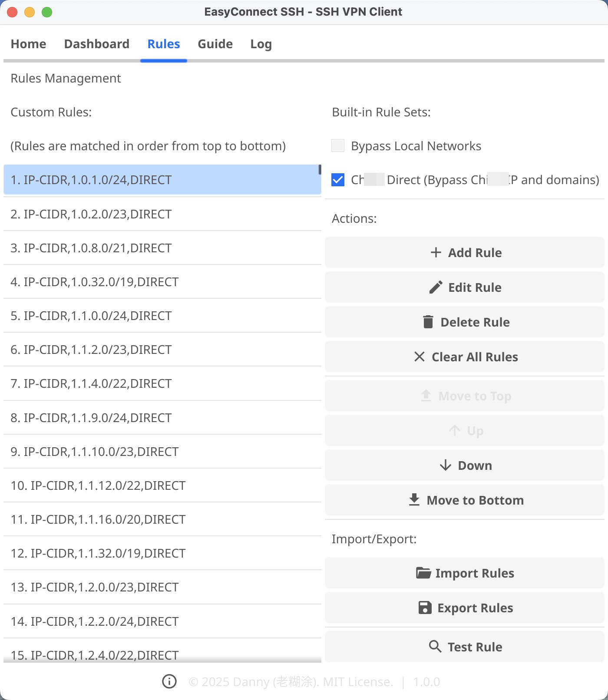Viewport: 608px width, 700px height.
Task: Select rule 8. IP-CIDR,1.1.9.0/24,DIRECT
Action: 162,417
